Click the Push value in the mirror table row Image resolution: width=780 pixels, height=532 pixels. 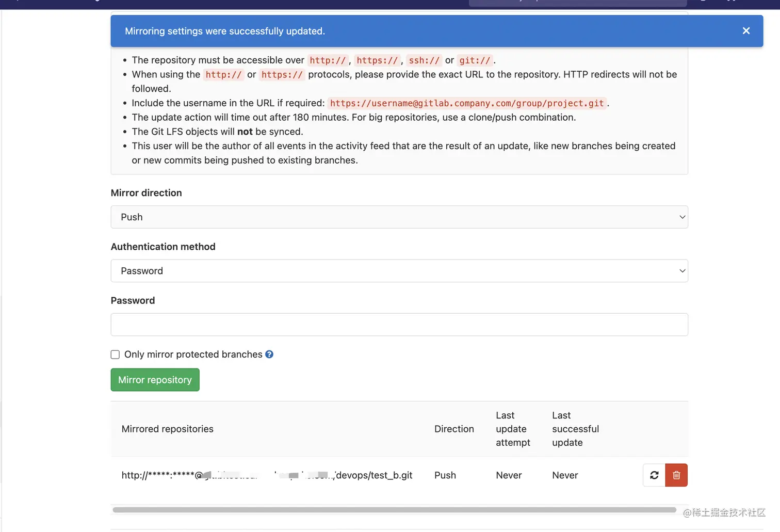(445, 475)
